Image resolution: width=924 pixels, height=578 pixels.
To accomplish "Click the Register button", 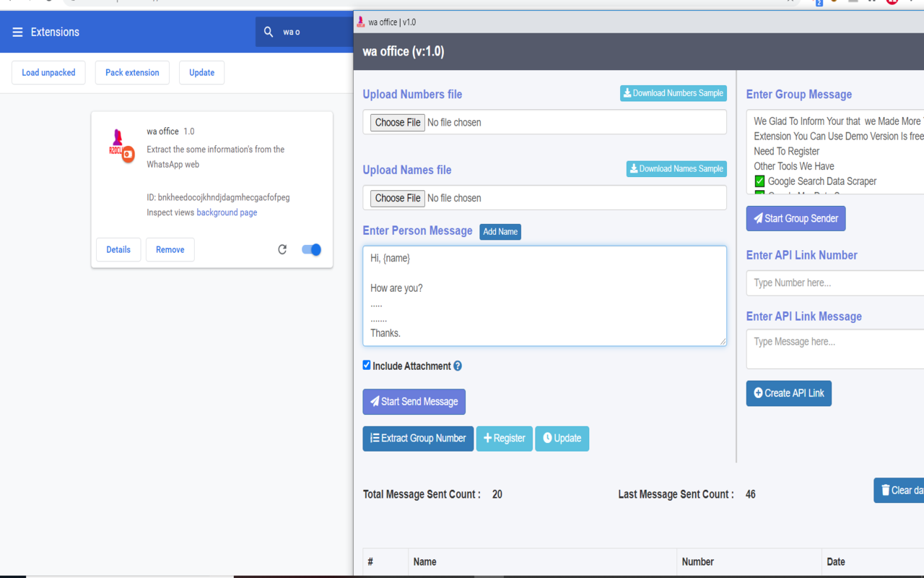I will click(504, 439).
